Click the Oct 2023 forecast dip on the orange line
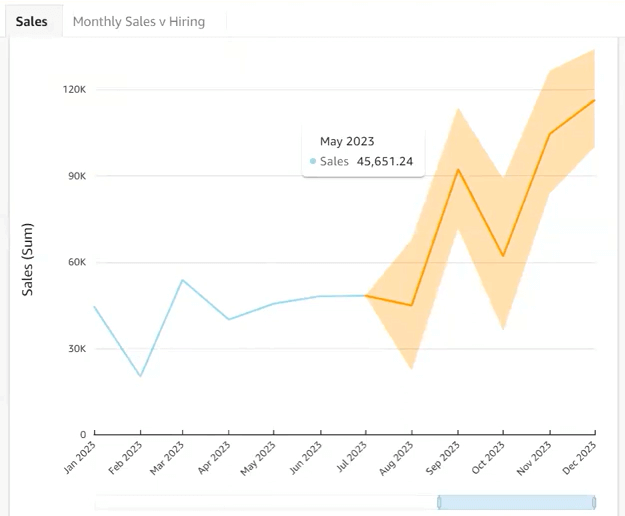 pos(503,255)
